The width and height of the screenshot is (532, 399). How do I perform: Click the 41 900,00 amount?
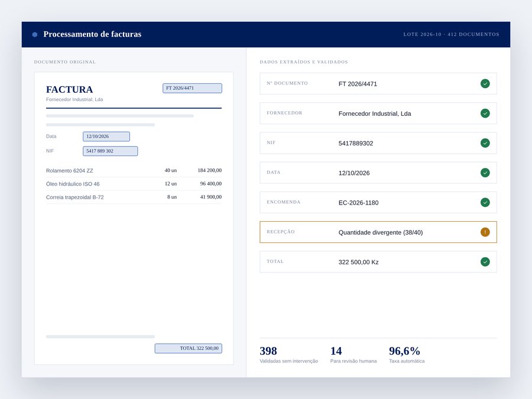pyautogui.click(x=210, y=197)
